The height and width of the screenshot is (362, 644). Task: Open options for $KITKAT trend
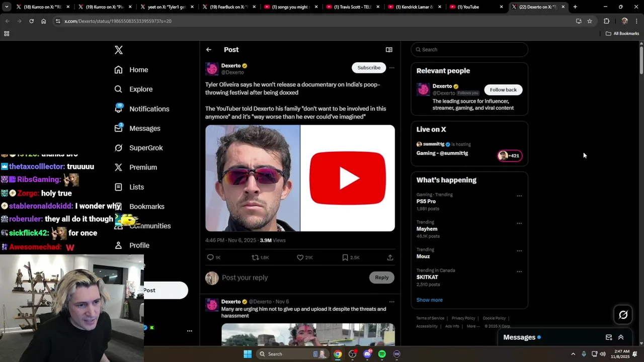coord(519,271)
